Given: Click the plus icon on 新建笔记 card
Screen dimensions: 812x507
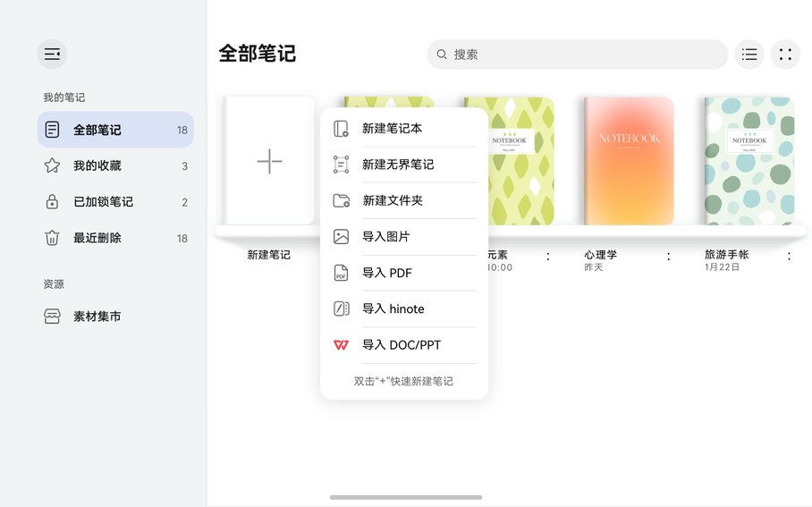Looking at the screenshot, I should 269,161.
